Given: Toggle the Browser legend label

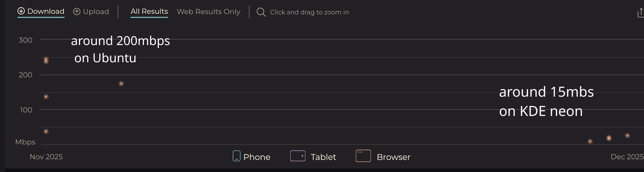Looking at the screenshot, I should point(393,157).
